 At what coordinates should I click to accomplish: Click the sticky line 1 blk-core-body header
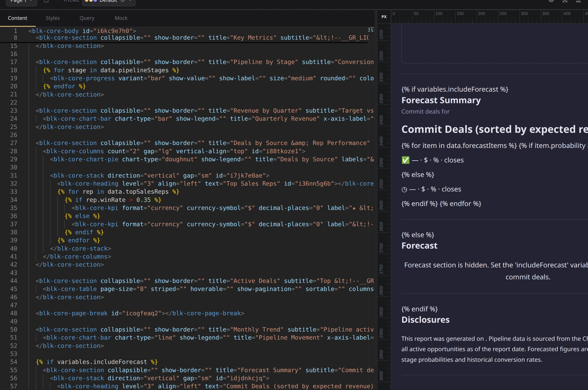[82, 31]
